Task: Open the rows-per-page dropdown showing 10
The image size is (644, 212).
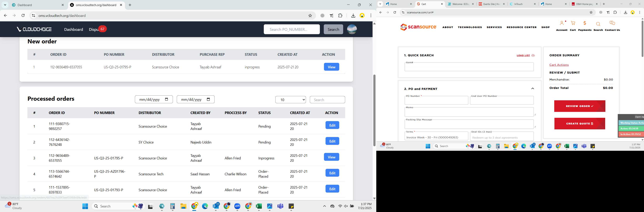Action: tap(290, 100)
